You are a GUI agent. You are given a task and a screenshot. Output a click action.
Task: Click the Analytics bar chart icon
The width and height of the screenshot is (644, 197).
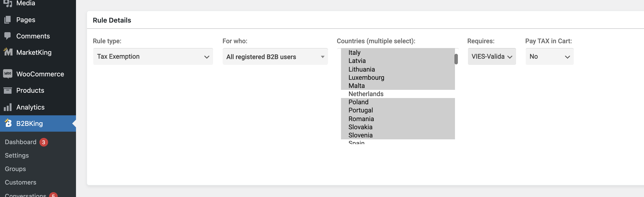click(x=8, y=107)
